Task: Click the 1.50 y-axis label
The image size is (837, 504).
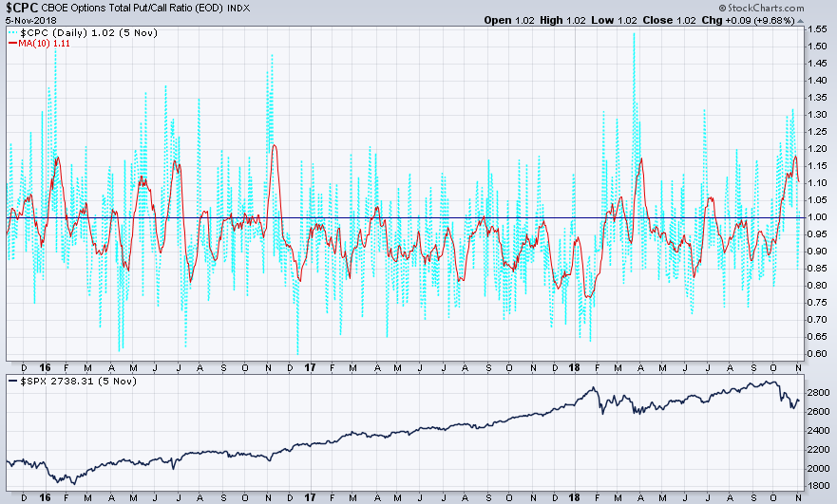Action: tap(817, 47)
